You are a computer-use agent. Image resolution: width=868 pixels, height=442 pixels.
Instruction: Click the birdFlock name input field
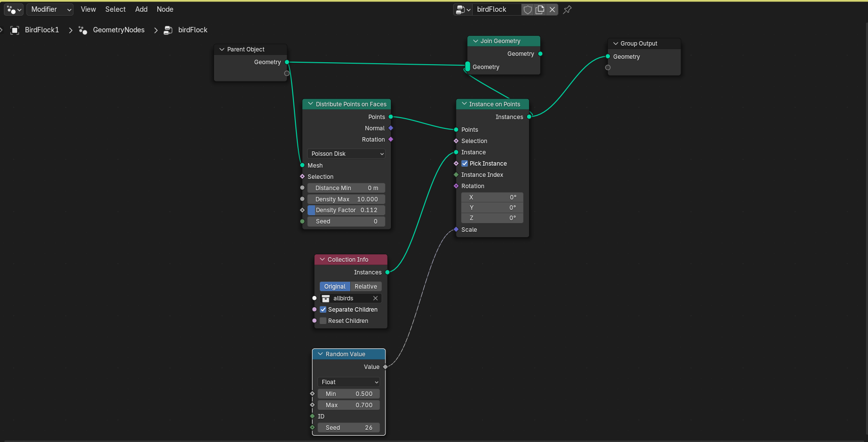pyautogui.click(x=496, y=9)
